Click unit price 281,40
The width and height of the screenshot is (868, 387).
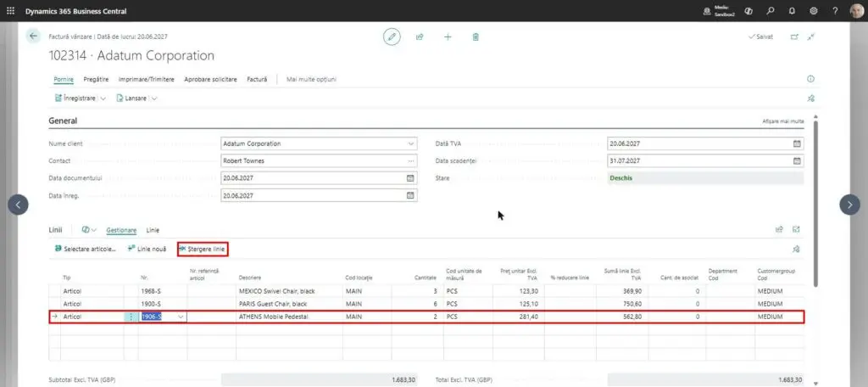(x=528, y=317)
